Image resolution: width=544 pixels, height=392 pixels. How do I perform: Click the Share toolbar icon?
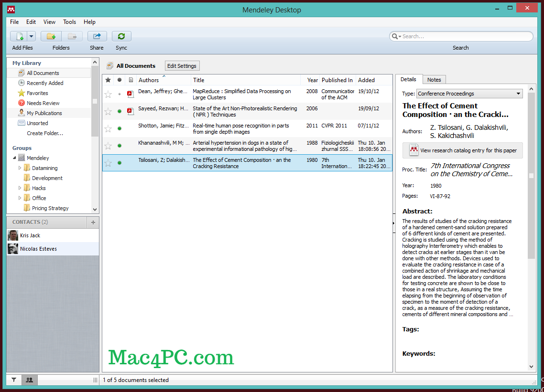pyautogui.click(x=97, y=36)
